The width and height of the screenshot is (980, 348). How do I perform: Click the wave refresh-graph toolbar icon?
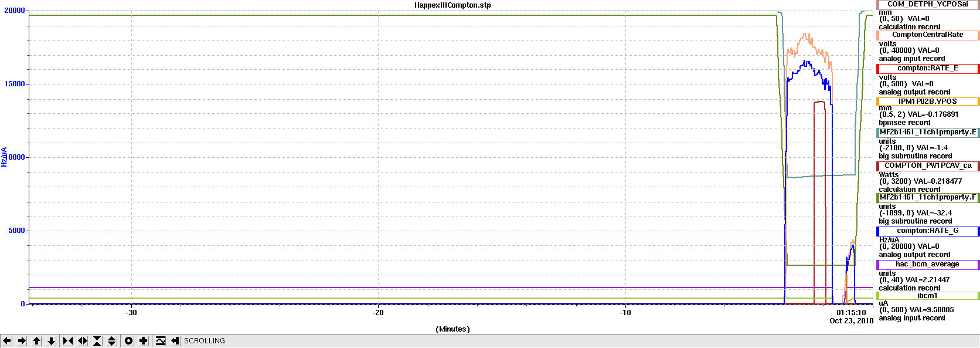click(161, 341)
